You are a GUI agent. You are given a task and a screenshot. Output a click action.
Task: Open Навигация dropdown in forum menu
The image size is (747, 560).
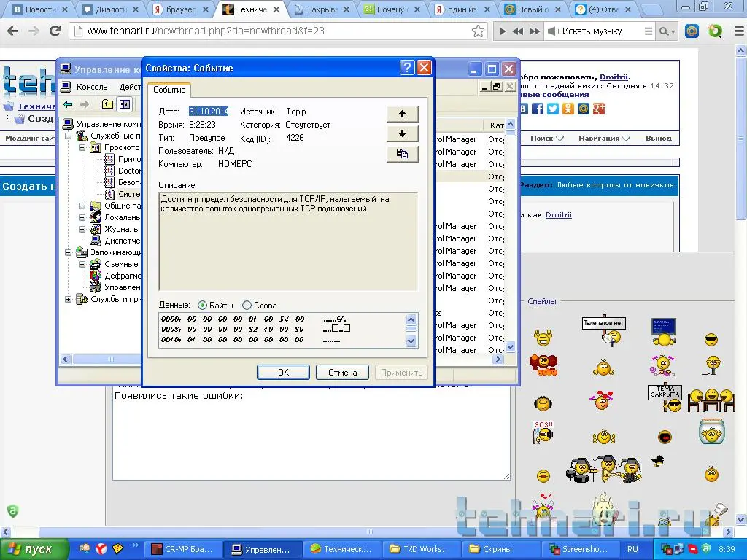click(604, 138)
